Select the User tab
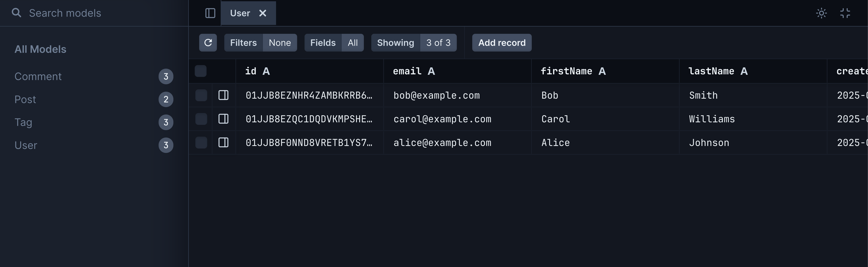Image resolution: width=868 pixels, height=267 pixels. tap(240, 13)
